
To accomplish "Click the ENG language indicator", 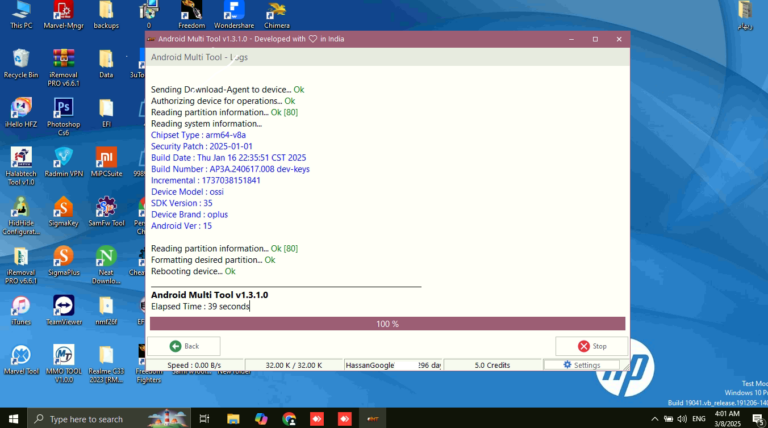I will (x=699, y=419).
